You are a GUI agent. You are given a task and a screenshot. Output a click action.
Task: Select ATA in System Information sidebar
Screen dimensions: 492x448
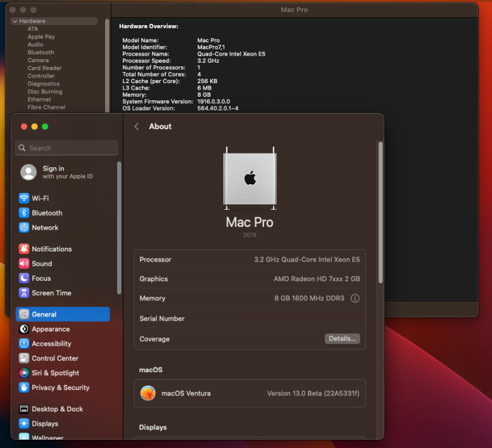(x=33, y=29)
